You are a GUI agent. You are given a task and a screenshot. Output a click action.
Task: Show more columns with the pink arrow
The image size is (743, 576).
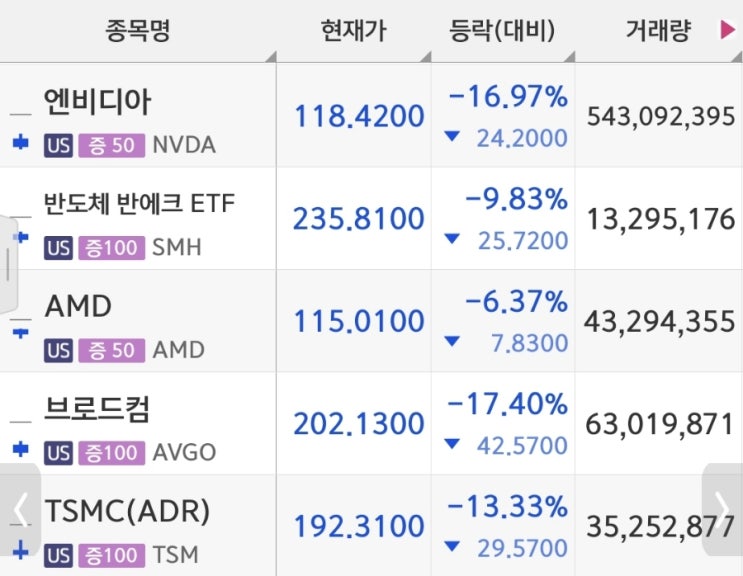click(x=727, y=30)
